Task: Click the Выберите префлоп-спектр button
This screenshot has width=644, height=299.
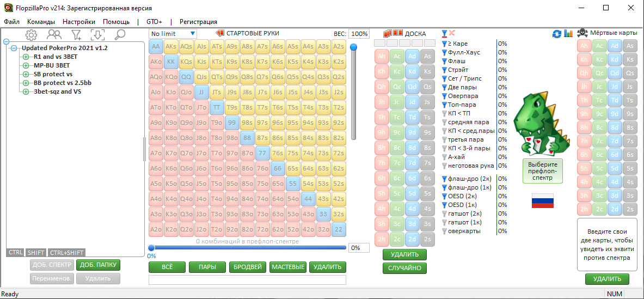Action: 543,171
